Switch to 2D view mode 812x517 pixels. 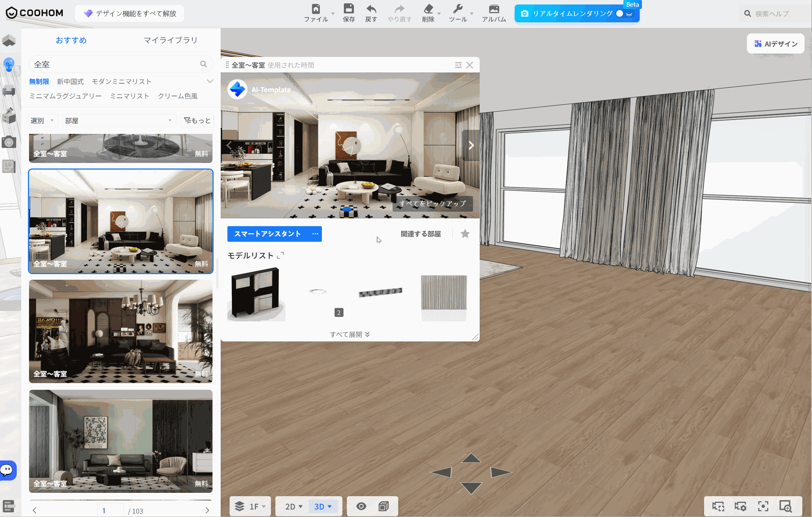click(294, 506)
